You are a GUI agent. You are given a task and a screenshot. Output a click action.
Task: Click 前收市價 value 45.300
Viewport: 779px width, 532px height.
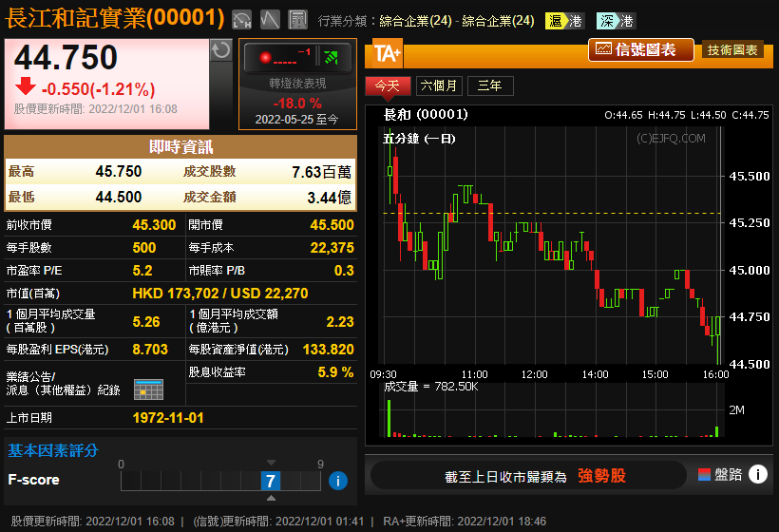[x=154, y=225]
